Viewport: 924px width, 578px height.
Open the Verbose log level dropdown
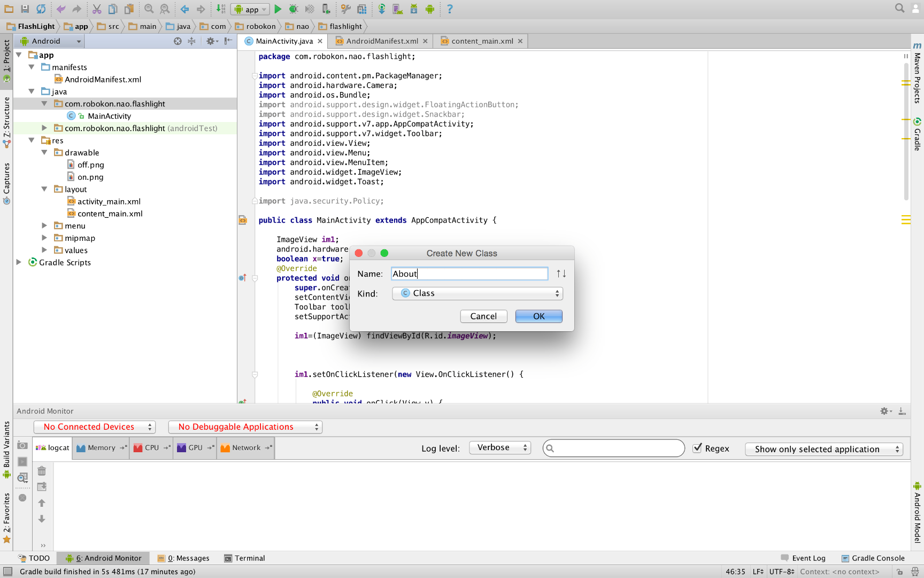coord(500,447)
